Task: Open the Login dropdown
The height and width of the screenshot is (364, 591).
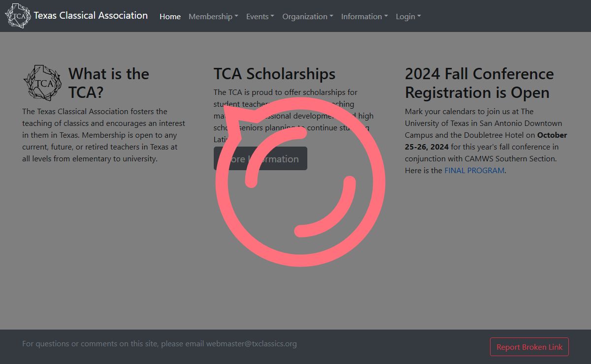Action: click(x=408, y=16)
